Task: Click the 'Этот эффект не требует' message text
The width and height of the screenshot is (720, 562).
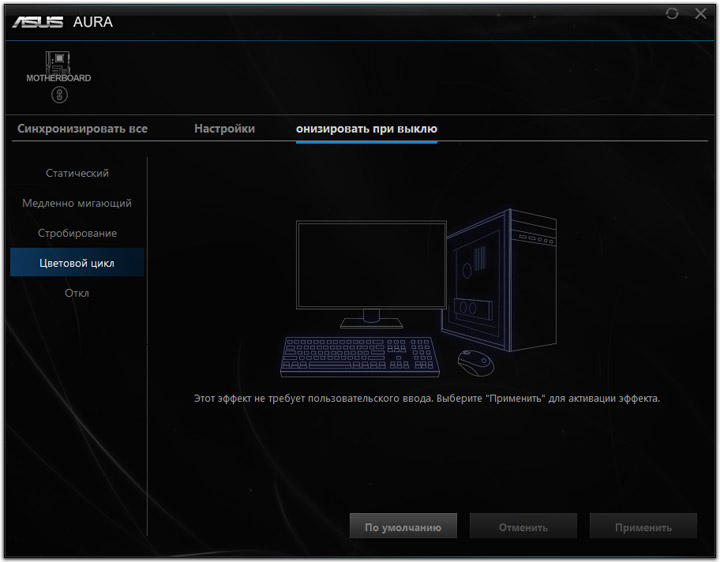Action: (427, 398)
